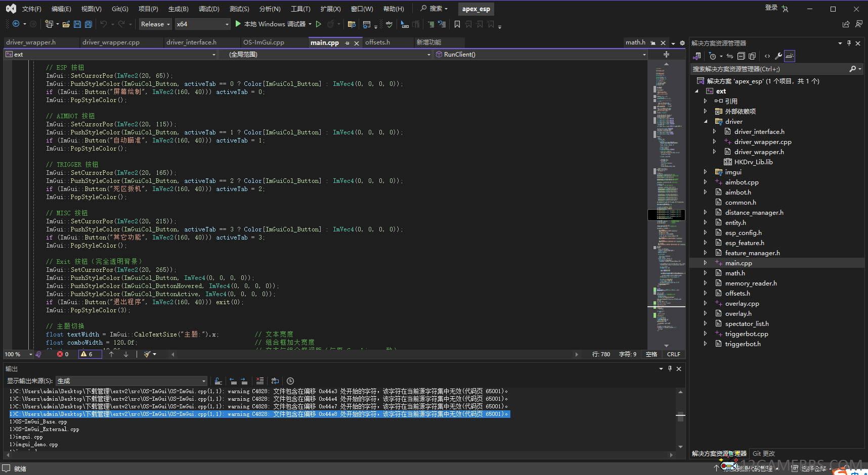This screenshot has height=475, width=868.
Task: Click the Solution Explorer search field
Action: pos(769,69)
